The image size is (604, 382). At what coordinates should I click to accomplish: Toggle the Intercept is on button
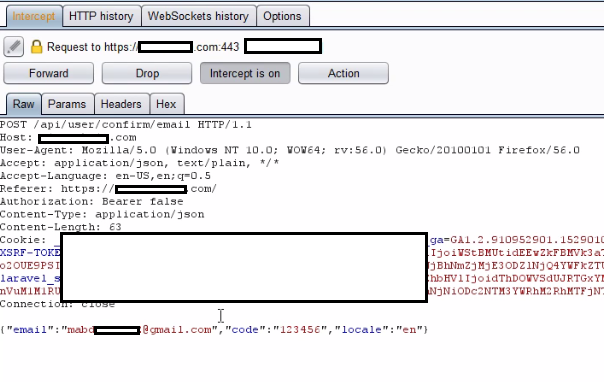(245, 73)
